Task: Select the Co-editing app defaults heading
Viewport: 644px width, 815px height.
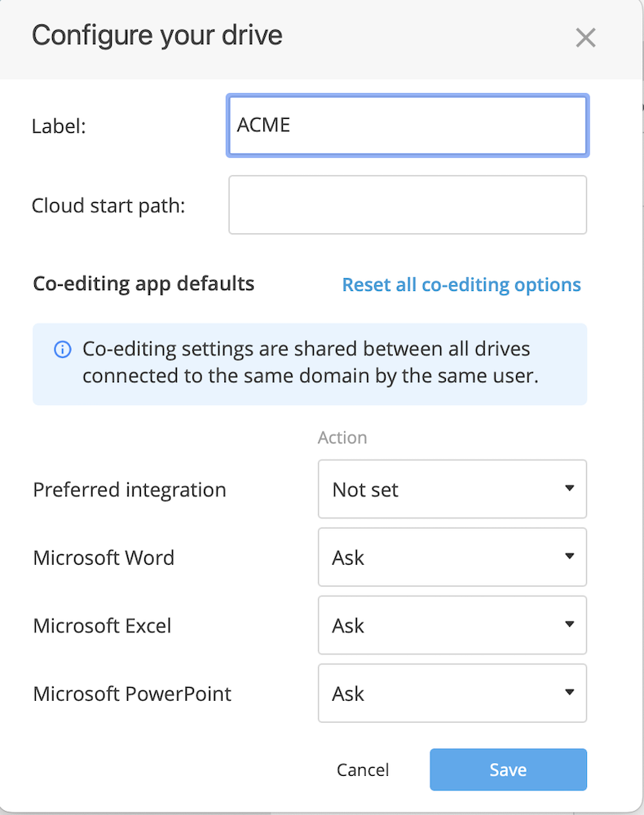Action: click(143, 284)
